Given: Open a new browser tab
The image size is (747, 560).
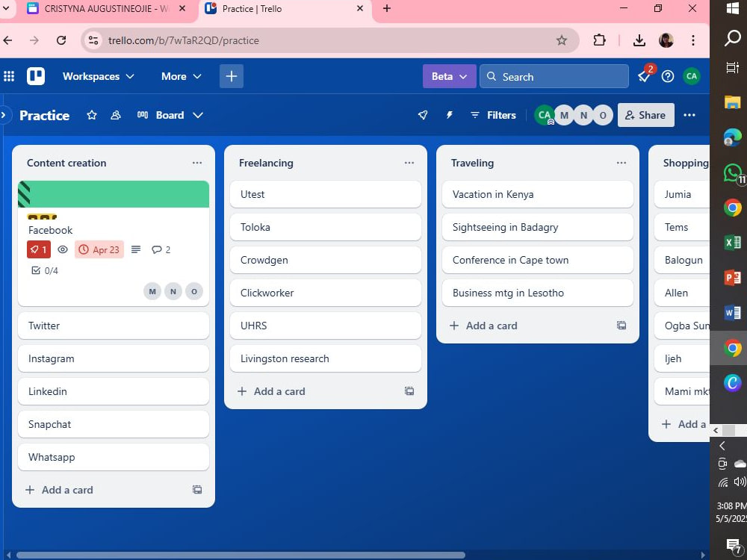Looking at the screenshot, I should [387, 8].
